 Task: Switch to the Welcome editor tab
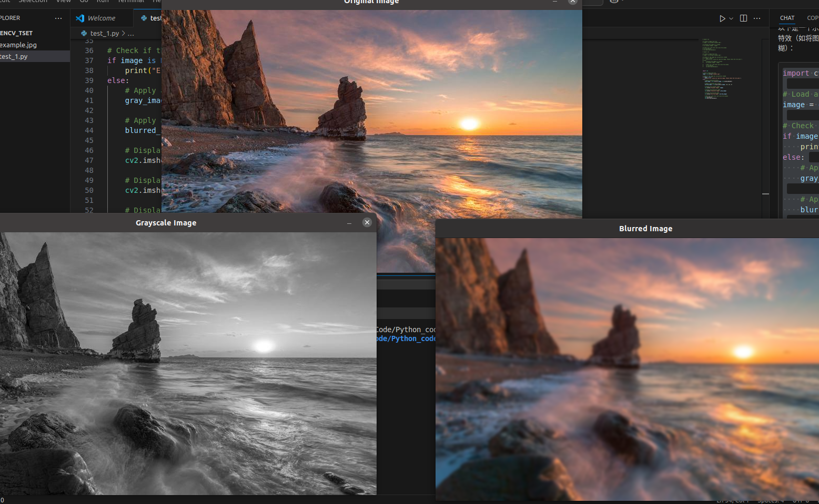pos(102,18)
